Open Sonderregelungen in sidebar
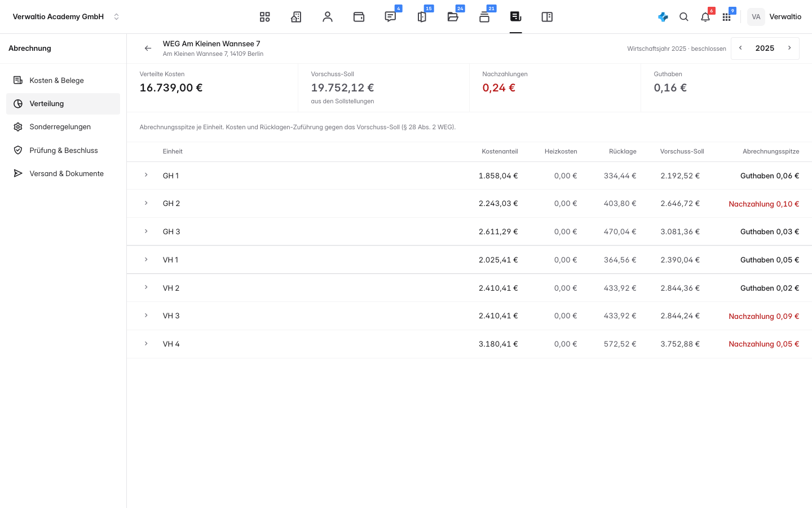Viewport: 812px width, 508px height. [x=63, y=127]
